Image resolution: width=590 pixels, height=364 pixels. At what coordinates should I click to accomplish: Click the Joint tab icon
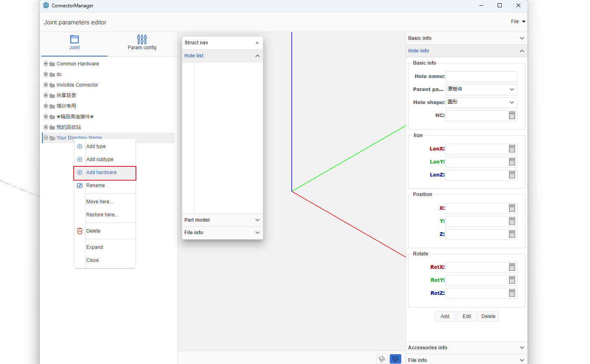tap(74, 39)
